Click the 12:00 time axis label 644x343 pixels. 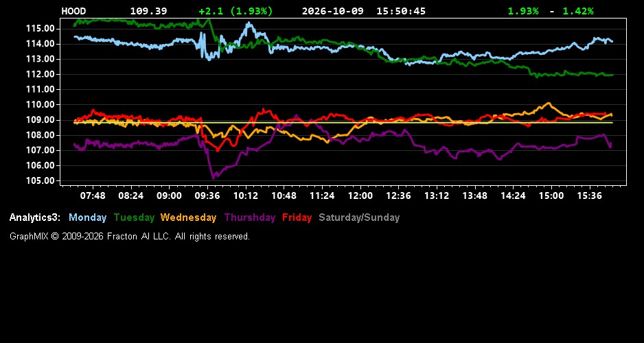point(360,196)
